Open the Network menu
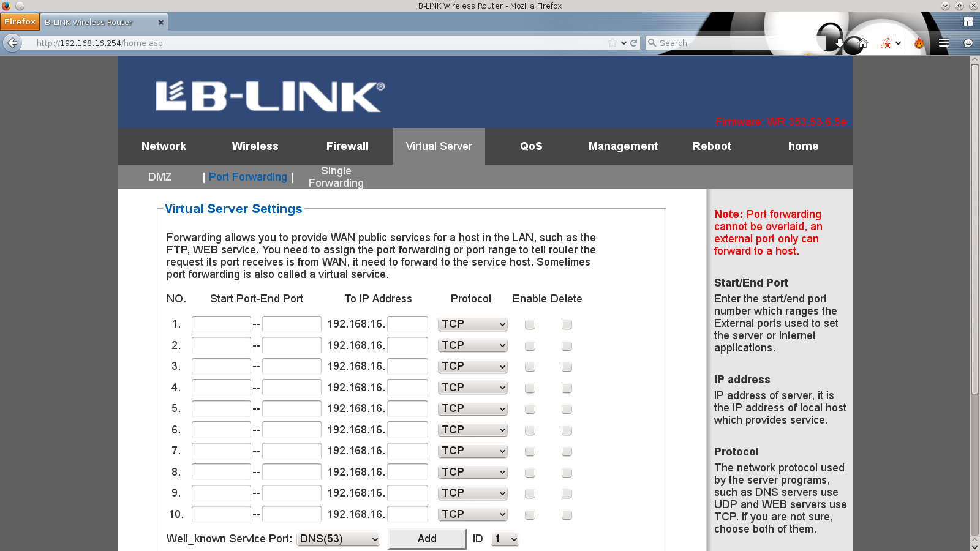 click(164, 146)
